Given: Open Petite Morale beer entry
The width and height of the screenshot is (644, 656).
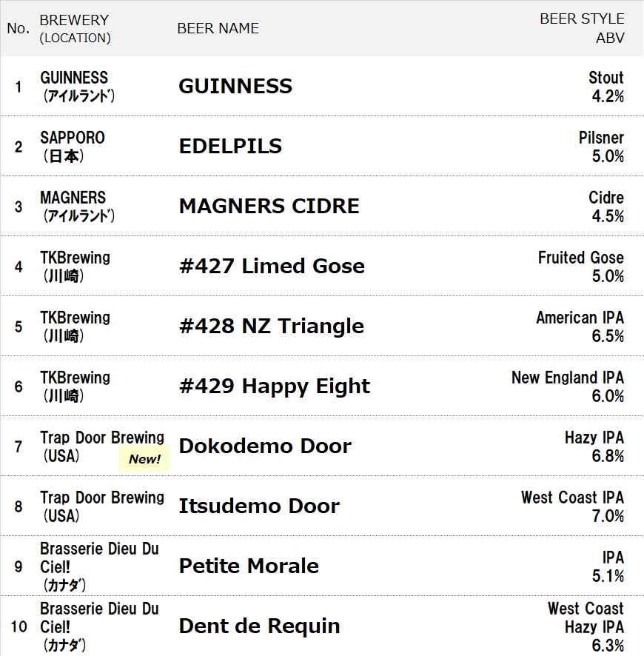Looking at the screenshot, I should coord(249,566).
